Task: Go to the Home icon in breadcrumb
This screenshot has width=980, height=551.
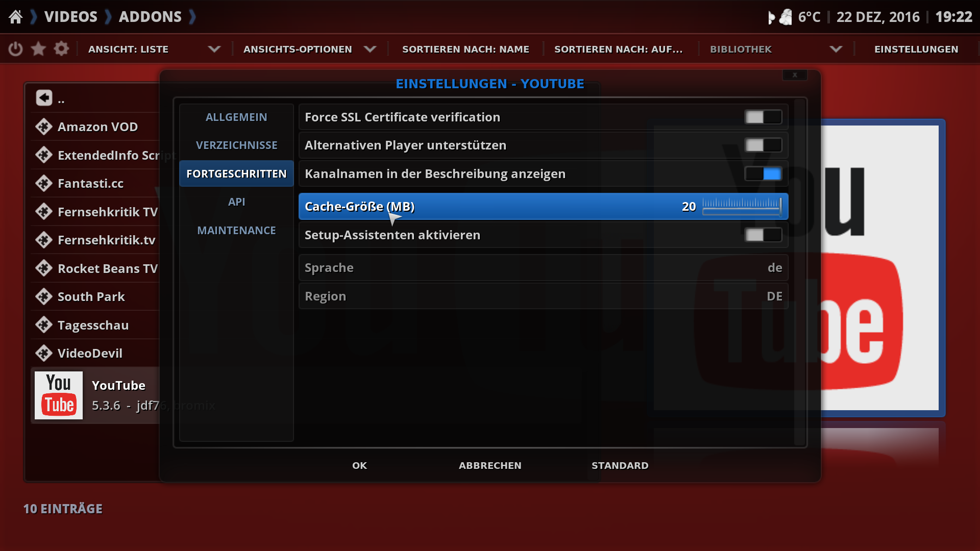Action: click(x=16, y=17)
